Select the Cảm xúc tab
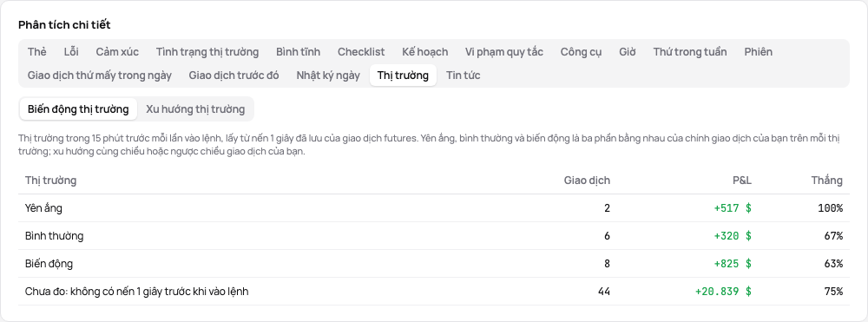Image resolution: width=868 pixels, height=322 pixels. pos(117,52)
